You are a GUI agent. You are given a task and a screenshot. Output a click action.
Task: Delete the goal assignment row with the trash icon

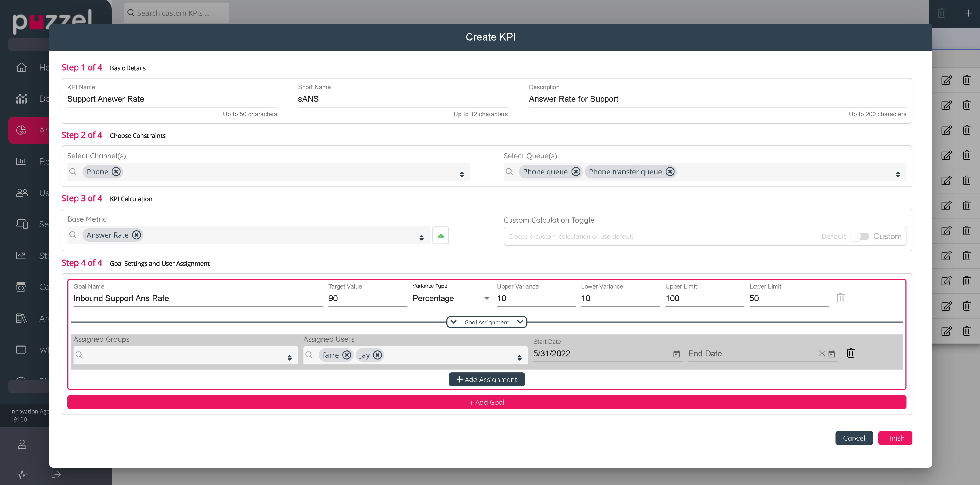(851, 353)
